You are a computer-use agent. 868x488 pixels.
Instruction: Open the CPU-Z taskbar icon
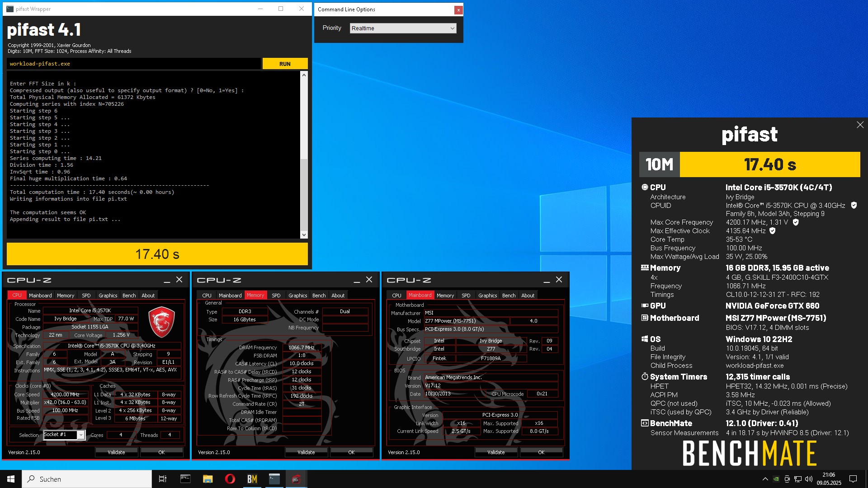click(296, 479)
